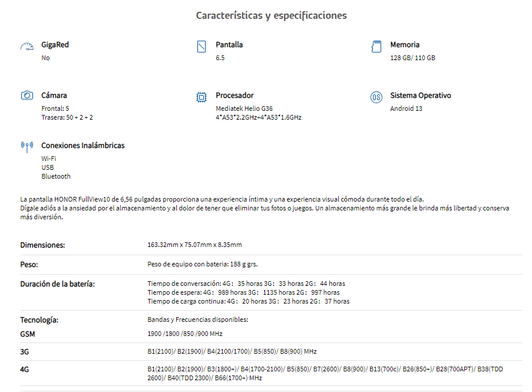
Task: Click the Cámara camera icon
Action: pos(27,95)
